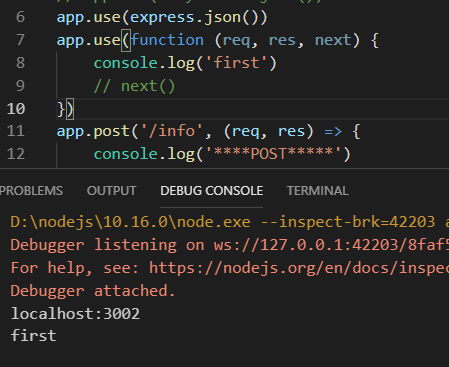Click the 'next' parameter on line 7
The height and width of the screenshot is (367, 449).
(x=333, y=40)
